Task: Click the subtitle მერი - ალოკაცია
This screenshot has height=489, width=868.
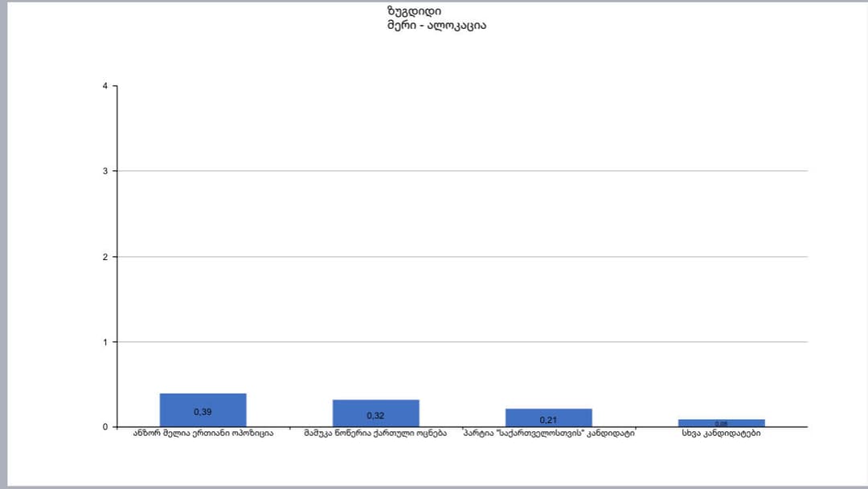Action: pyautogui.click(x=436, y=26)
